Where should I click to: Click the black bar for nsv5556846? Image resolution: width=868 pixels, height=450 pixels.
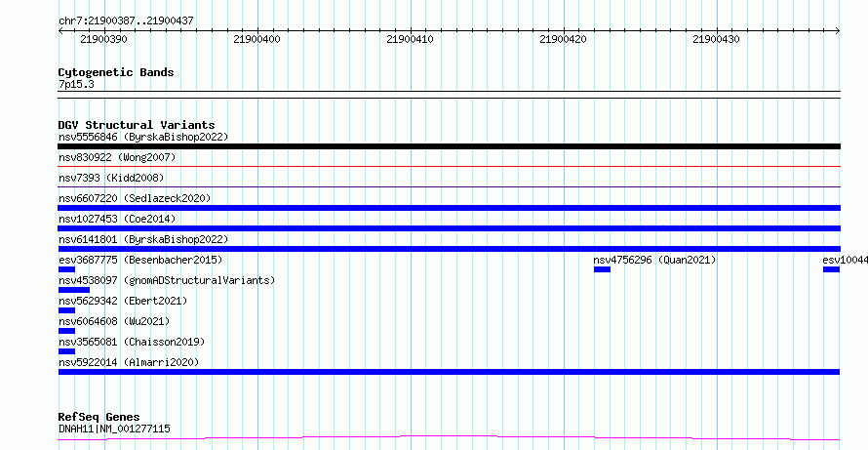point(449,146)
